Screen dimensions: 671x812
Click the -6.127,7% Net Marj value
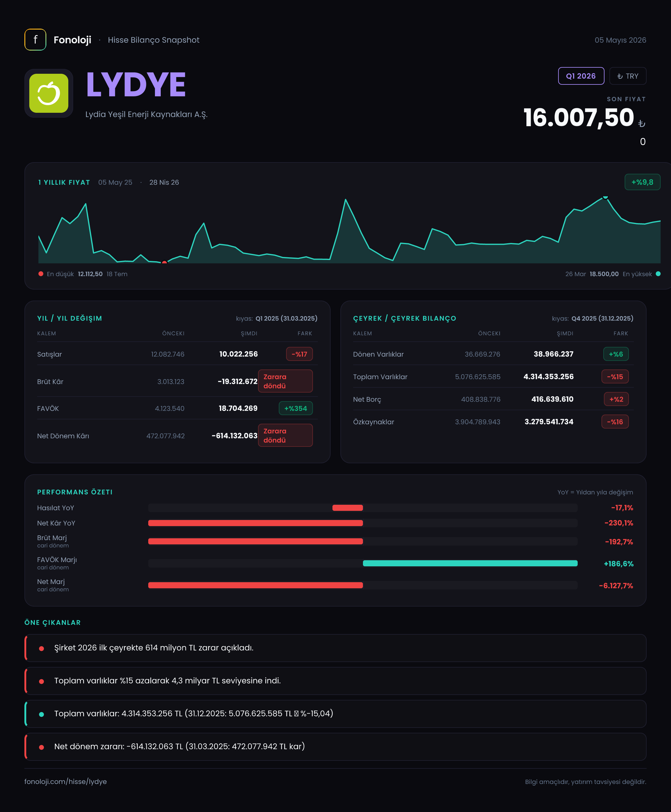pos(616,586)
